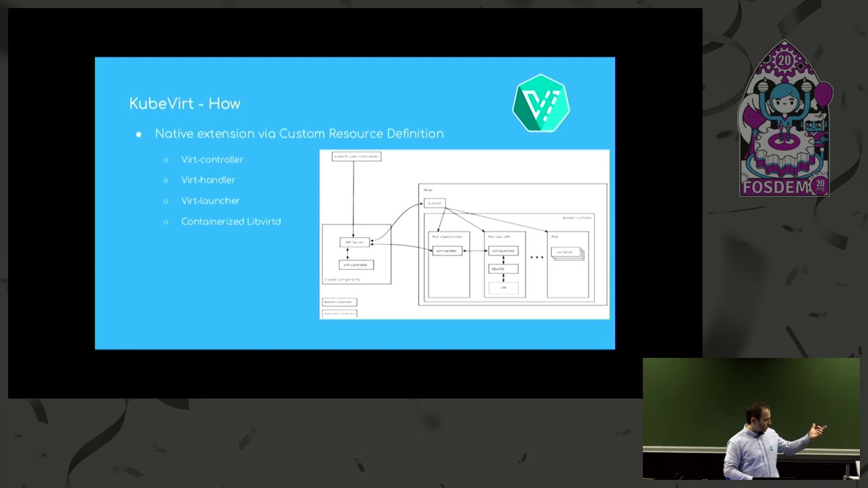
Task: Click the "Virt-controller" bullet text
Action: click(x=212, y=159)
